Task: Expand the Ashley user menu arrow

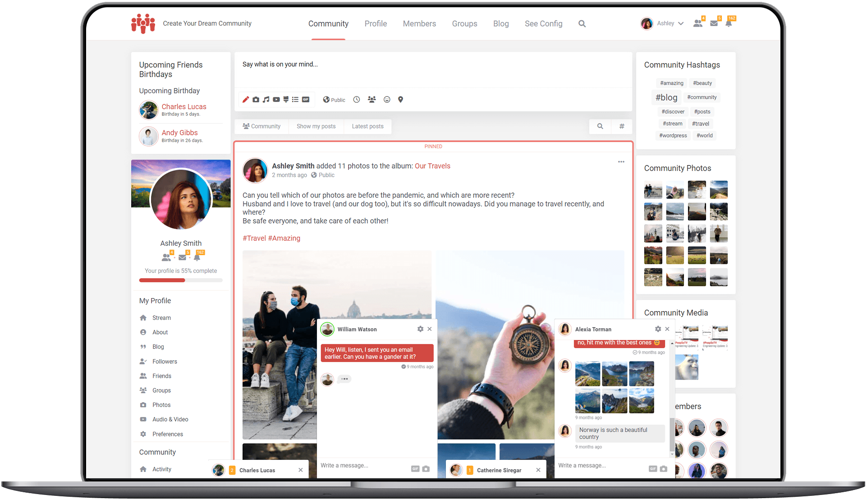Action: (x=681, y=24)
